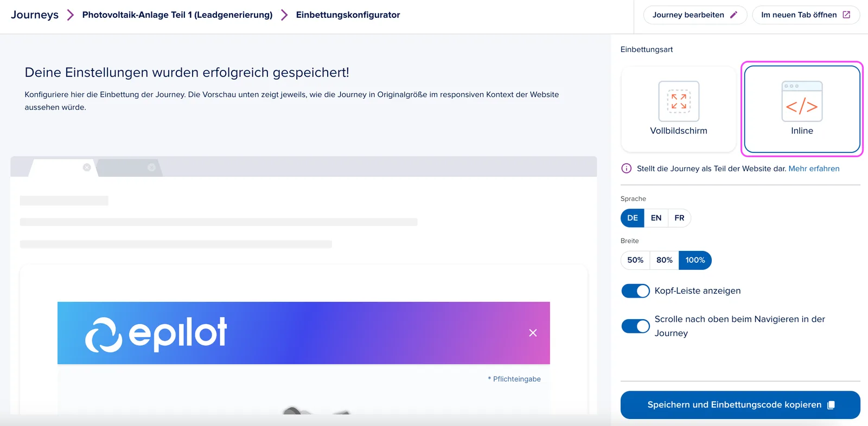Click the epilot logo in the preview header

coord(156,334)
